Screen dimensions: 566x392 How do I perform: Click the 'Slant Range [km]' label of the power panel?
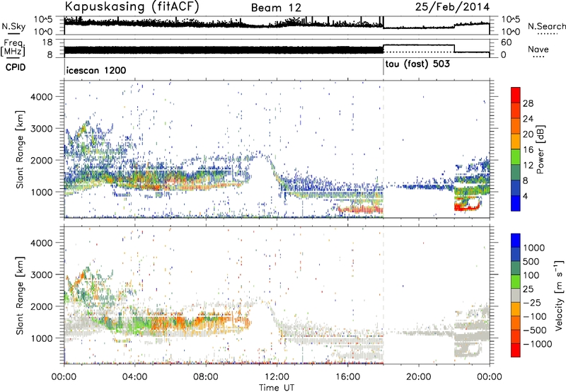coord(21,149)
